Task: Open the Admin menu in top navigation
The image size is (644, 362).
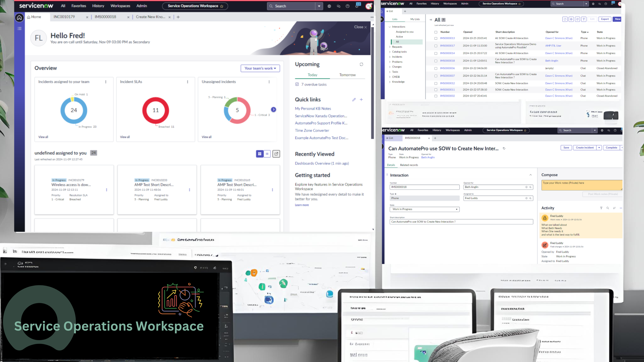Action: click(x=141, y=6)
